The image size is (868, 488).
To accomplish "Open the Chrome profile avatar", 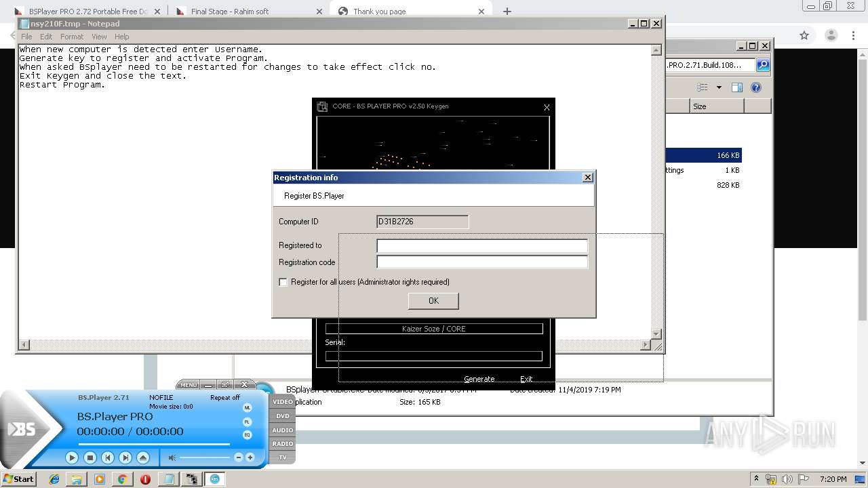I will tap(831, 35).
